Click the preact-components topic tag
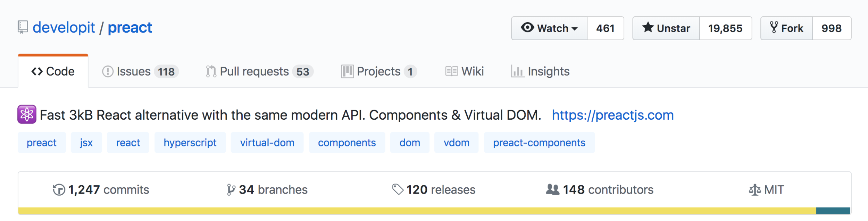868x221 pixels. (x=540, y=143)
